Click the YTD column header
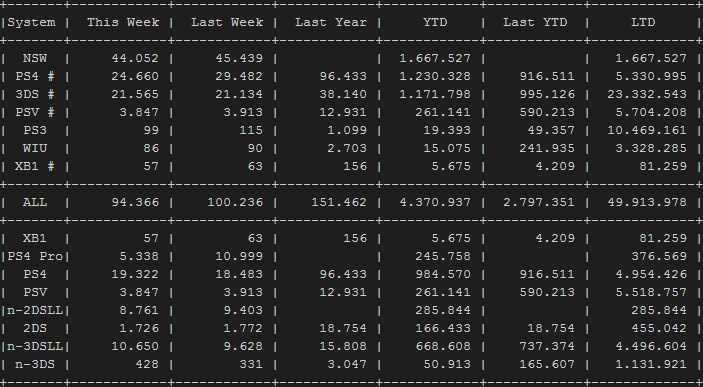Screen dimensions: 703x387 point(435,22)
